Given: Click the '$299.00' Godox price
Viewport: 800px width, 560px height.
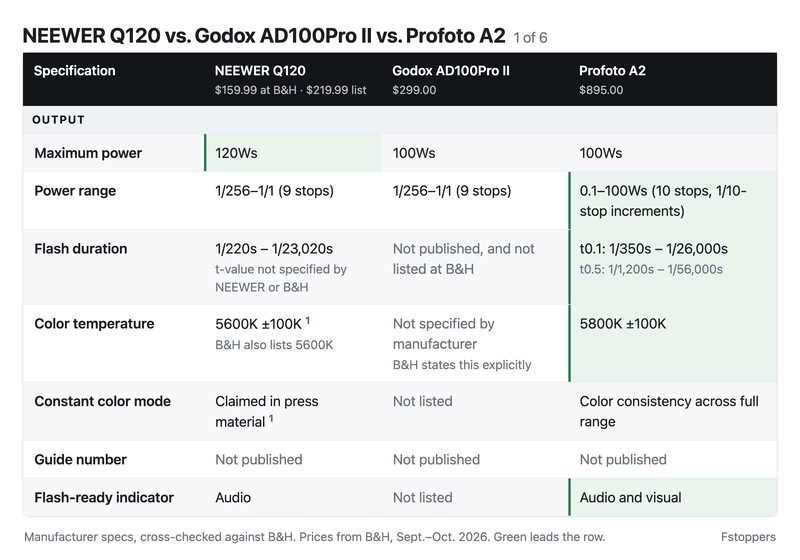Looking at the screenshot, I should pyautogui.click(x=414, y=90).
